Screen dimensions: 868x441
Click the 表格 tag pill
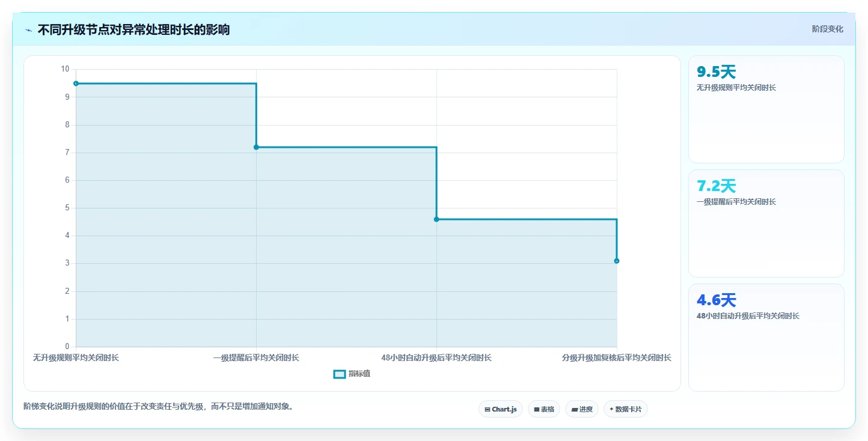tap(544, 409)
